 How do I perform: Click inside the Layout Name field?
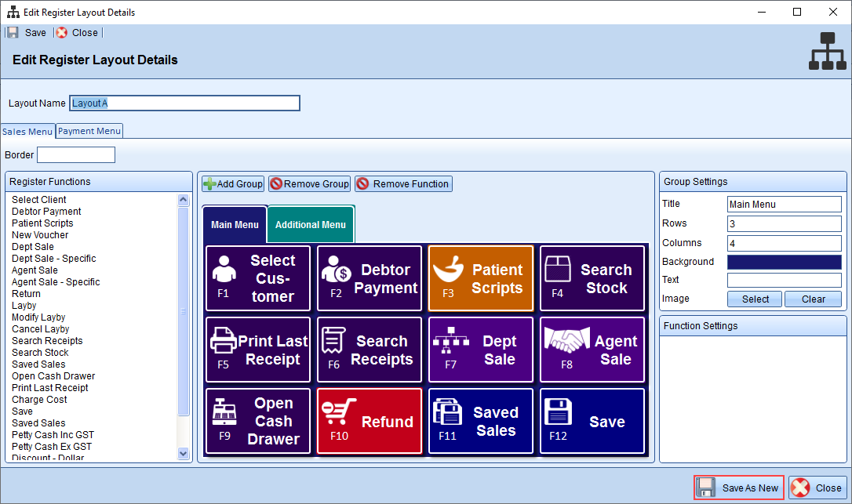(x=184, y=103)
